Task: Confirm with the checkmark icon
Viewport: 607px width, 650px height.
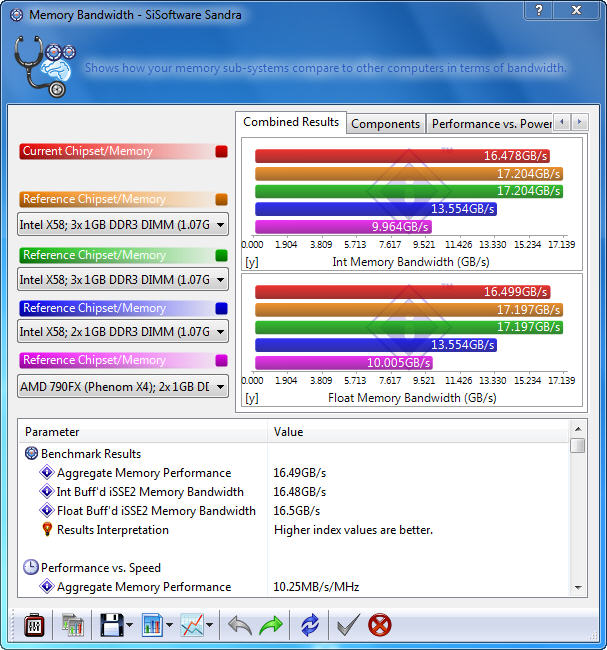Action: 348,625
